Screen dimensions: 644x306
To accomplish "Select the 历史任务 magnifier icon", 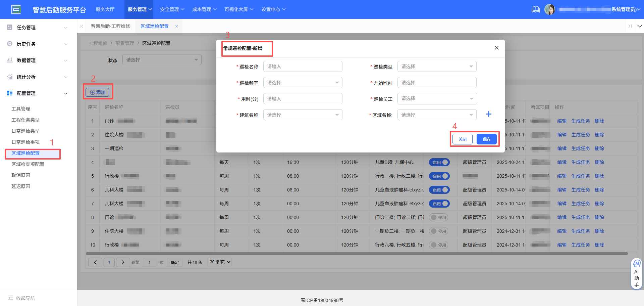I will 9,44.
